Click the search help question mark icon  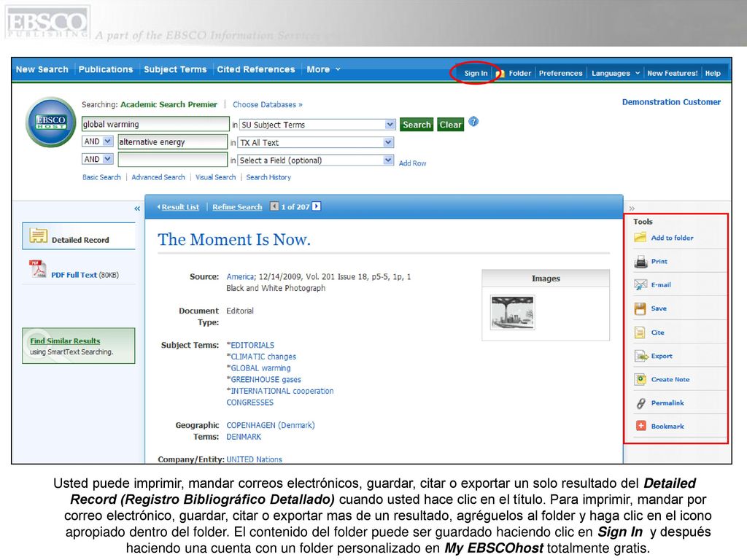click(473, 122)
